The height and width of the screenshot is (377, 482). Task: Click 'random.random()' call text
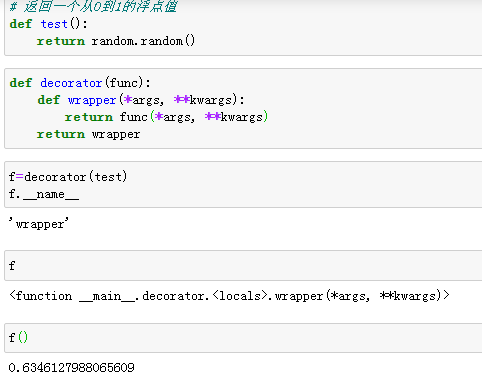point(143,41)
